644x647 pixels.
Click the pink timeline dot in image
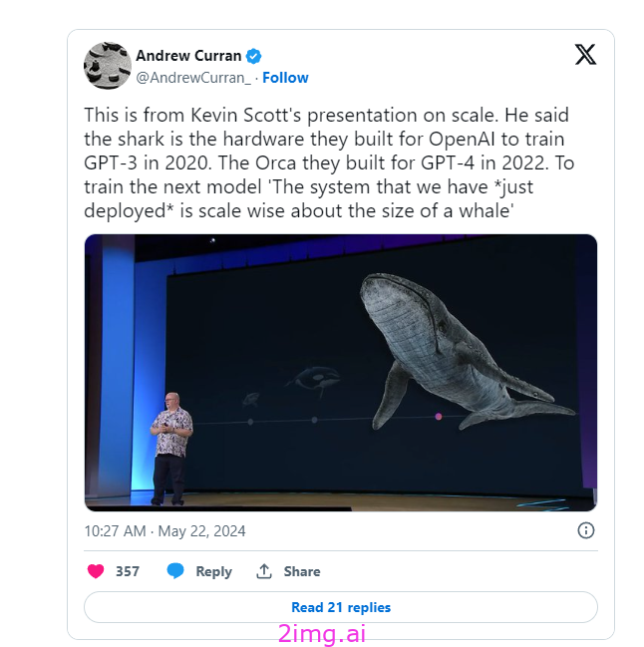(439, 417)
